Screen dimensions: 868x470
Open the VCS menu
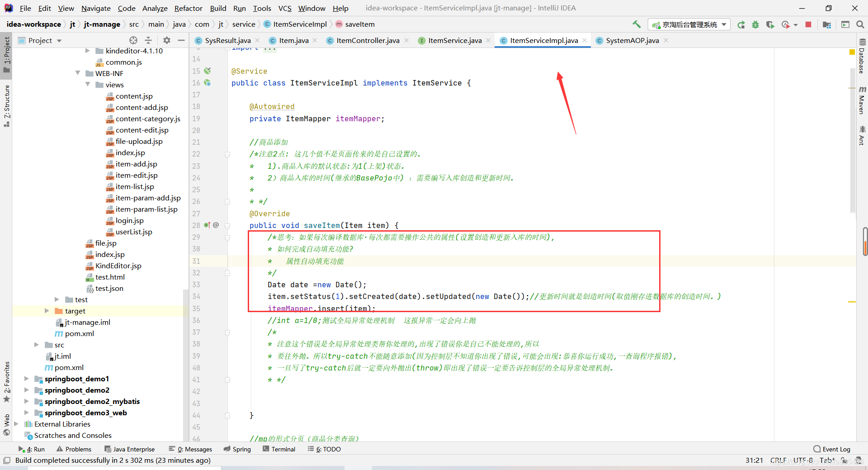[x=285, y=8]
